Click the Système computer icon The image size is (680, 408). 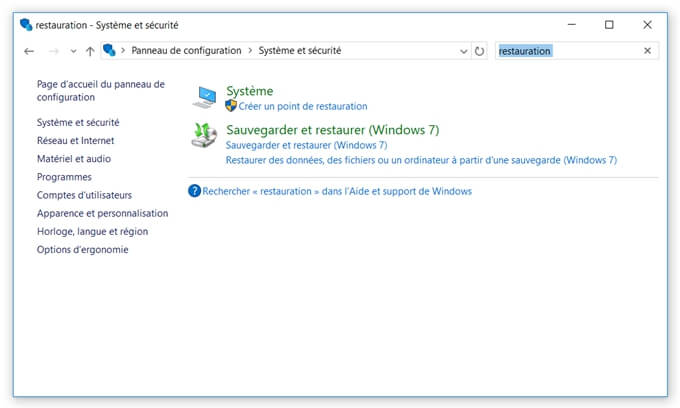pyautogui.click(x=204, y=97)
